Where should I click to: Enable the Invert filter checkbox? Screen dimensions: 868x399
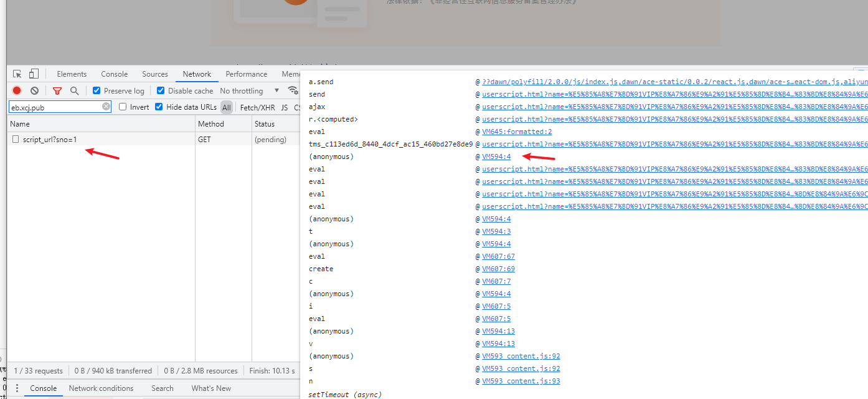point(123,107)
